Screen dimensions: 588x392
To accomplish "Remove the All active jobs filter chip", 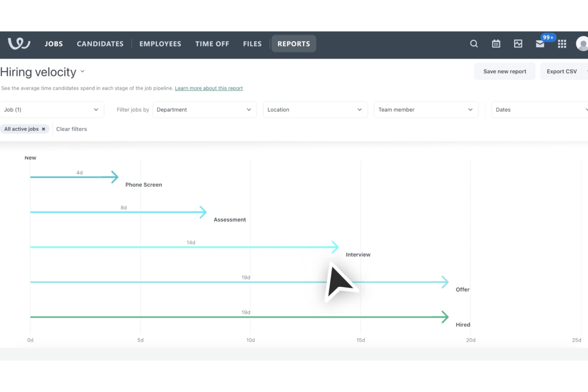I will point(43,129).
